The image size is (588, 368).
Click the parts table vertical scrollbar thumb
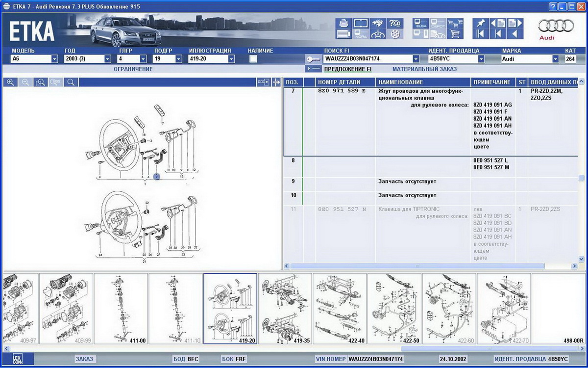582,178
